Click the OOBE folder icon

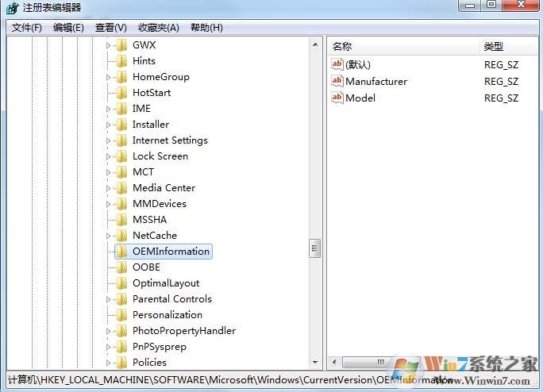(x=122, y=267)
